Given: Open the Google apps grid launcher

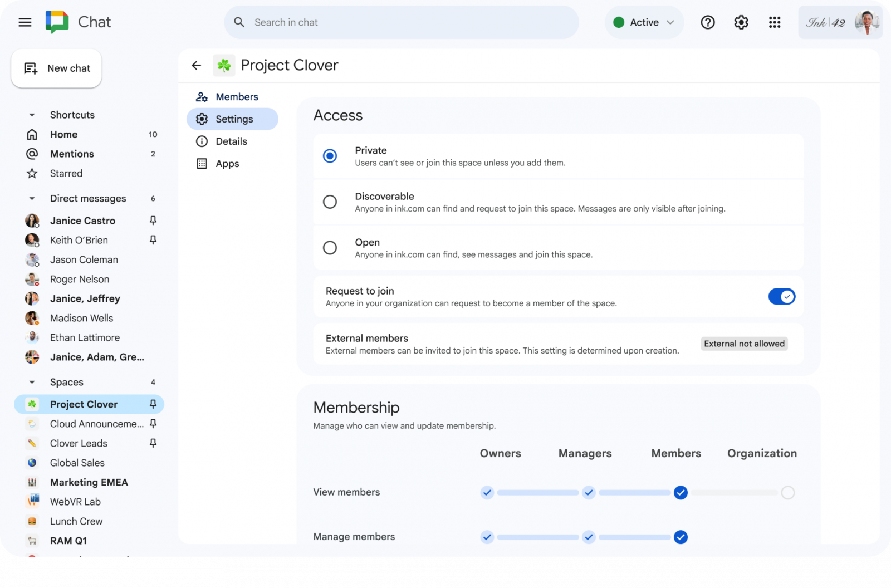Looking at the screenshot, I should coord(775,22).
